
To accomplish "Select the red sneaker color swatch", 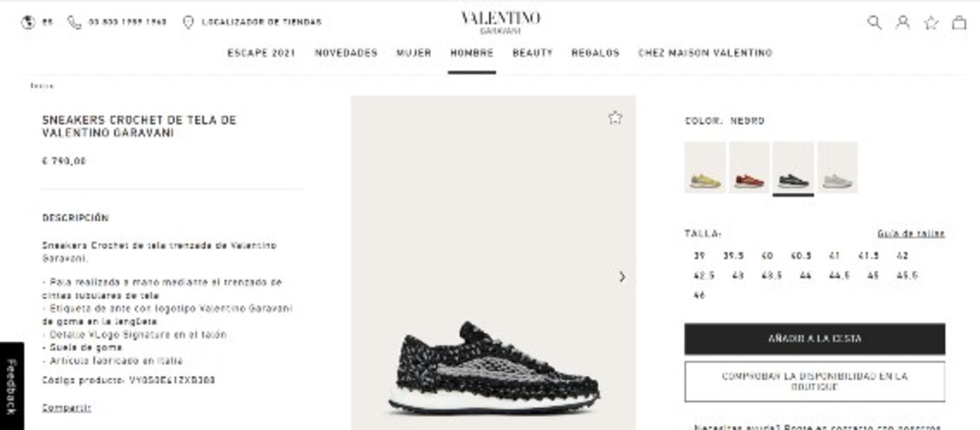I will click(x=749, y=167).
